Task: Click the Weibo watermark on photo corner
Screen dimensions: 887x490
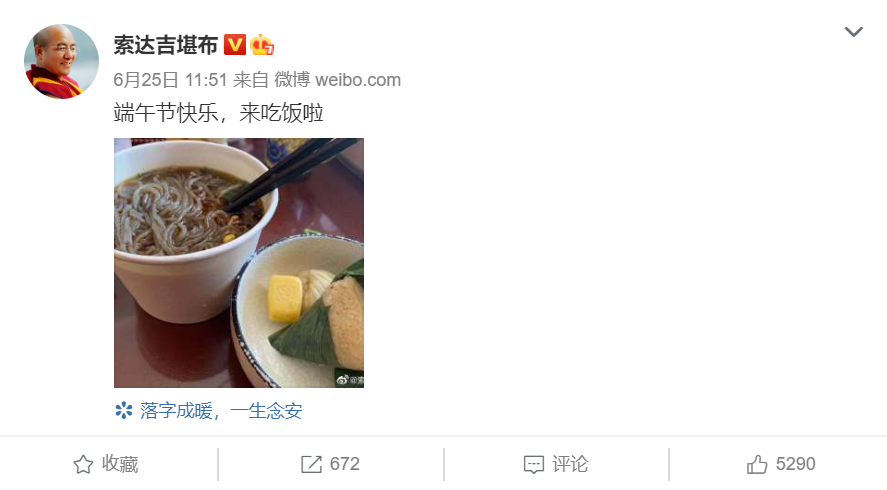Action: [350, 380]
